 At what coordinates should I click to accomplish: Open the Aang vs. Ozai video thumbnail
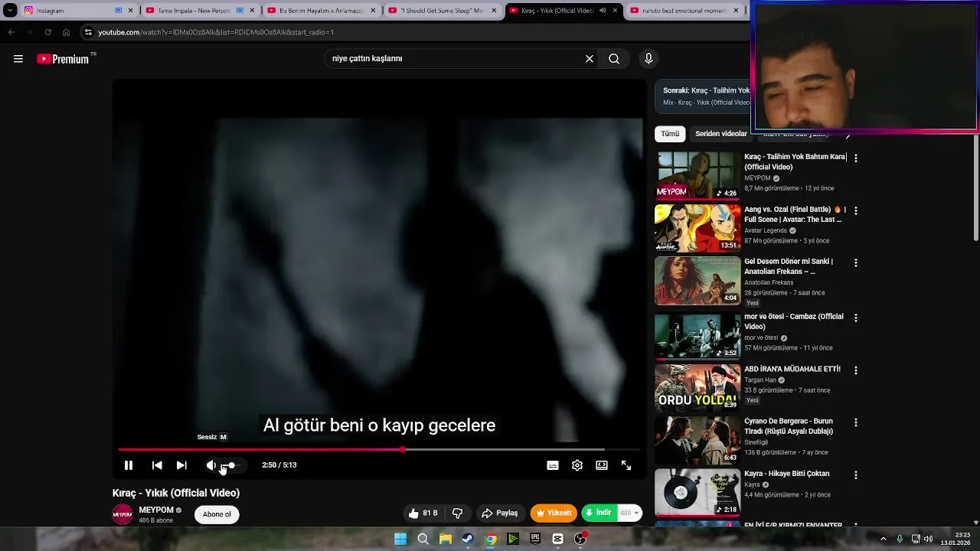[697, 228]
